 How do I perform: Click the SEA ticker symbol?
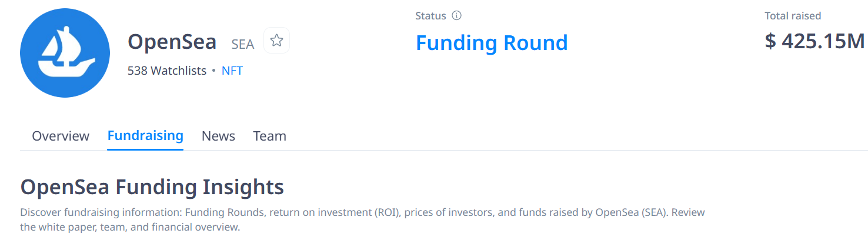(243, 44)
